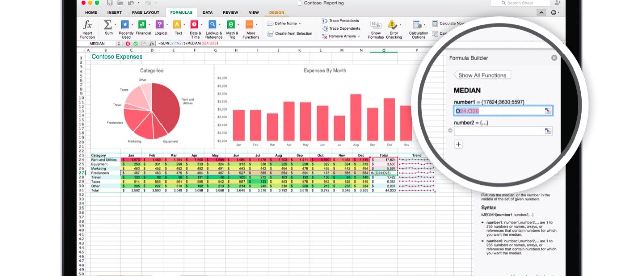Select column header O

point(384,50)
